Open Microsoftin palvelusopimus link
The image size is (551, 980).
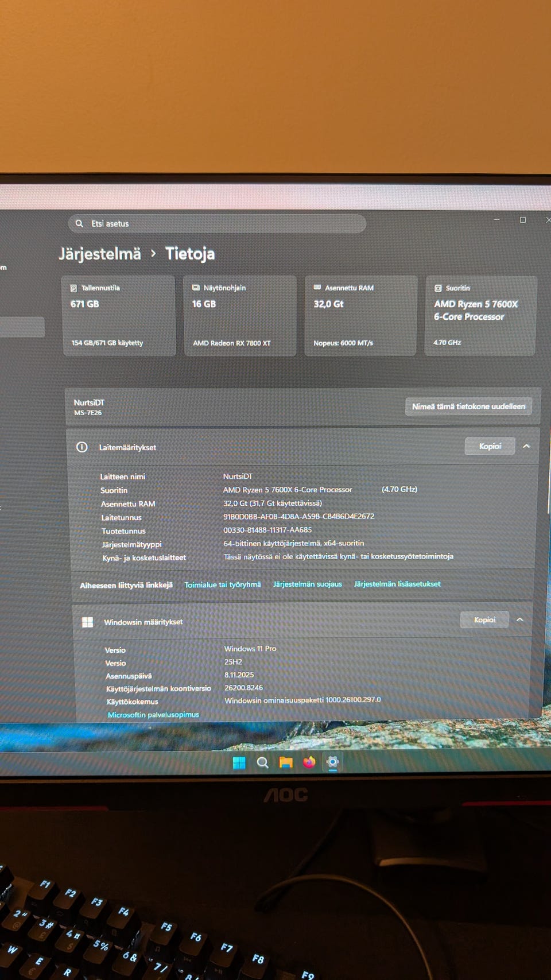pyautogui.click(x=153, y=715)
